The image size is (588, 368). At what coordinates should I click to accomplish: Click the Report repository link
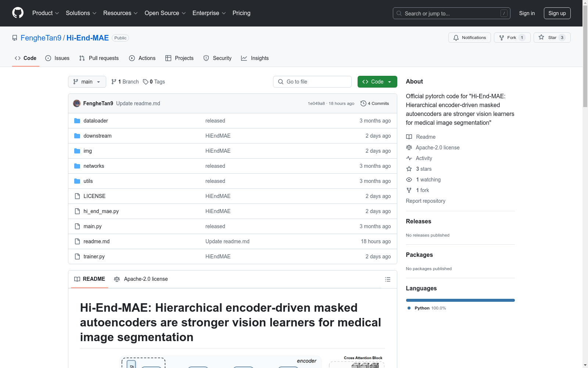click(425, 201)
